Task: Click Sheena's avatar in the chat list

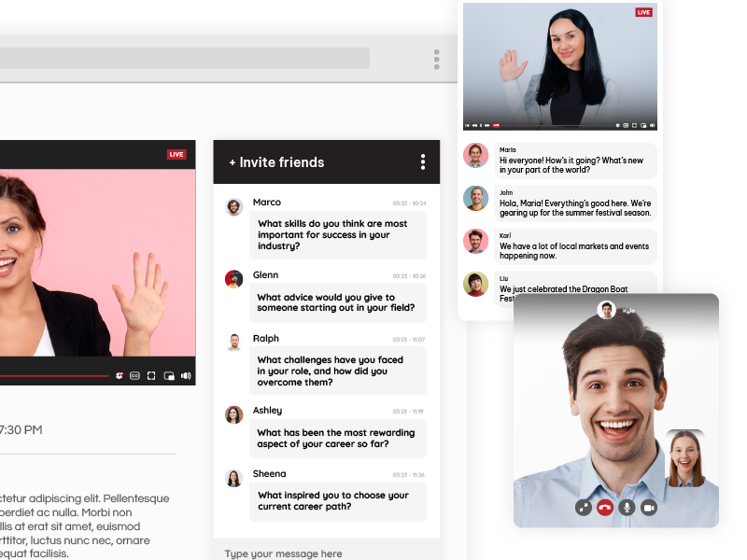Action: pos(233,478)
